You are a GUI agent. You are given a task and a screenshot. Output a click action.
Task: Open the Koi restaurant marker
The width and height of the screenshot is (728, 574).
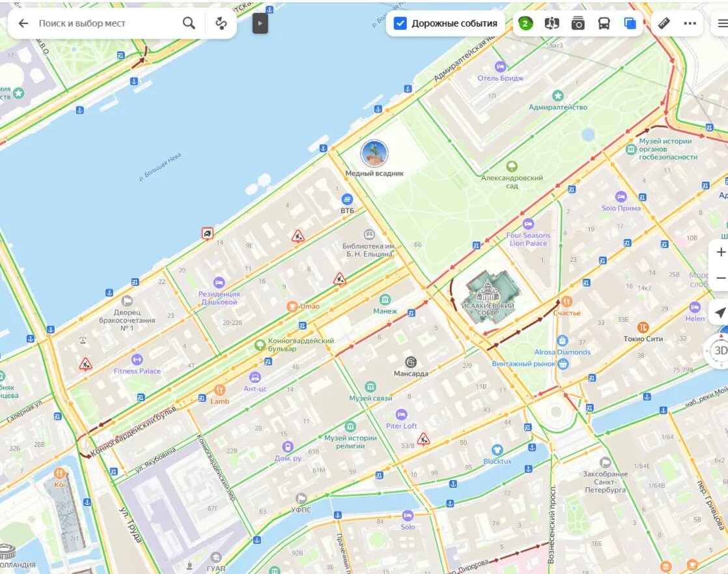tap(59, 473)
